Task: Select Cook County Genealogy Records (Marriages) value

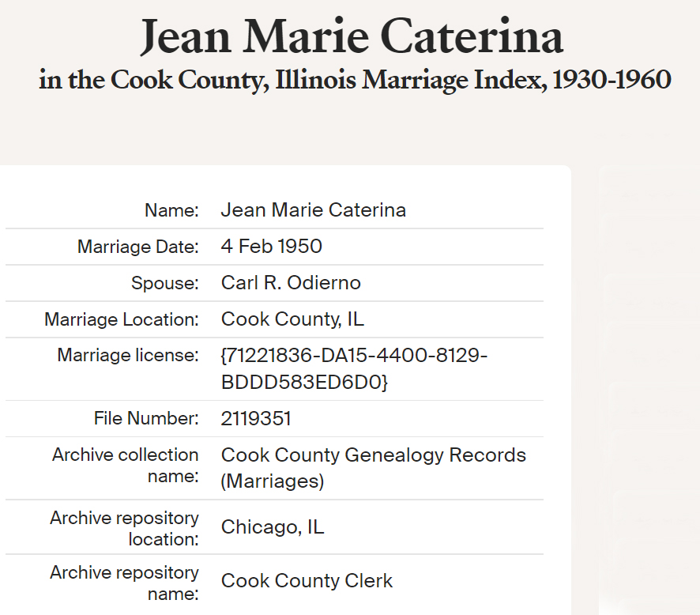Action: click(x=373, y=468)
